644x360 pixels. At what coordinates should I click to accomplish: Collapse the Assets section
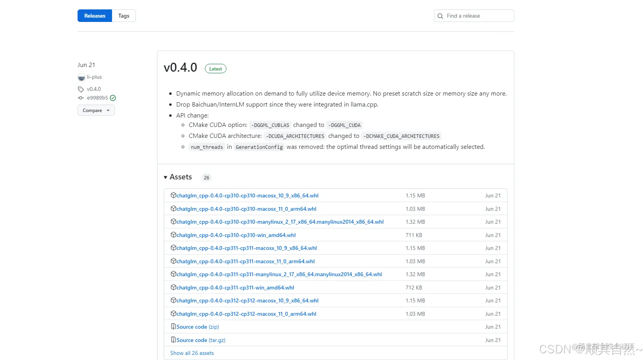[166, 177]
